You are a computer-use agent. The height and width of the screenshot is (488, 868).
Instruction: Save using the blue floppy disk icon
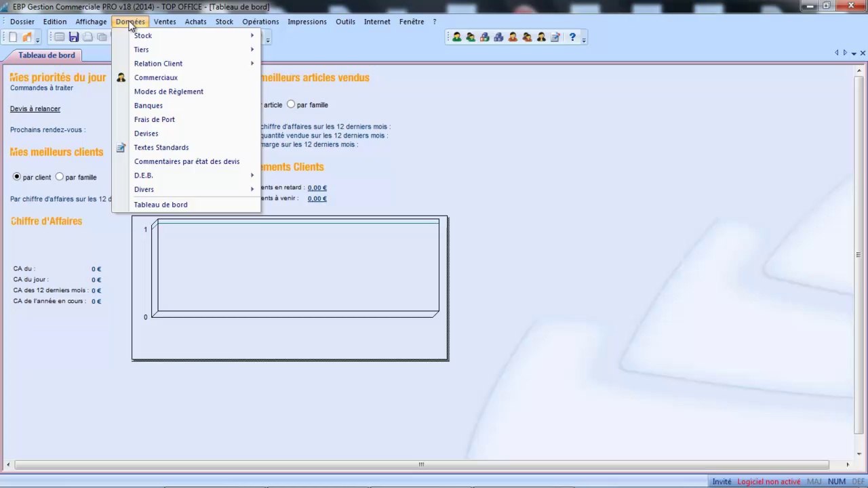click(74, 37)
